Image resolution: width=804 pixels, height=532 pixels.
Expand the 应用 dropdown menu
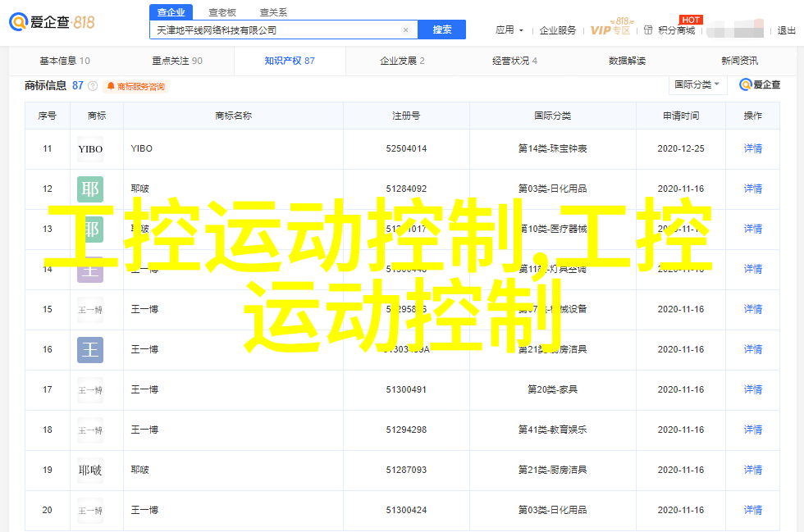(509, 30)
